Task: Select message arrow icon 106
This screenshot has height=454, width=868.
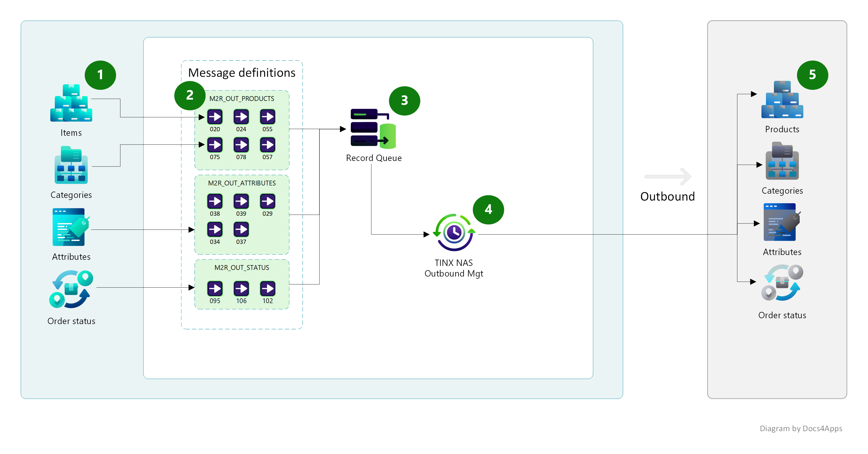Action: click(x=241, y=289)
